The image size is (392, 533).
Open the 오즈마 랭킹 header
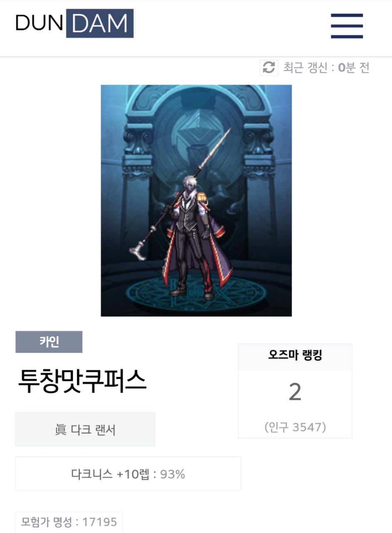[295, 356]
